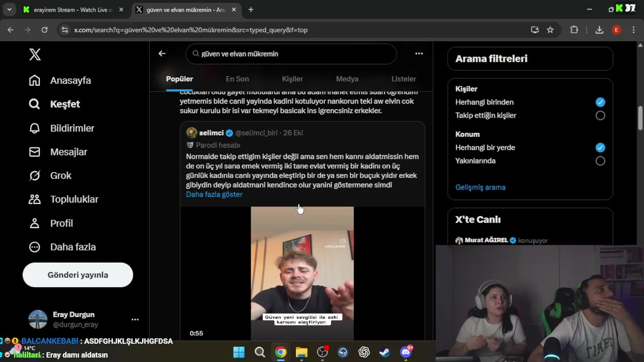Switch to Kişiler tab
Viewport: 644px width, 362px height.
(292, 79)
